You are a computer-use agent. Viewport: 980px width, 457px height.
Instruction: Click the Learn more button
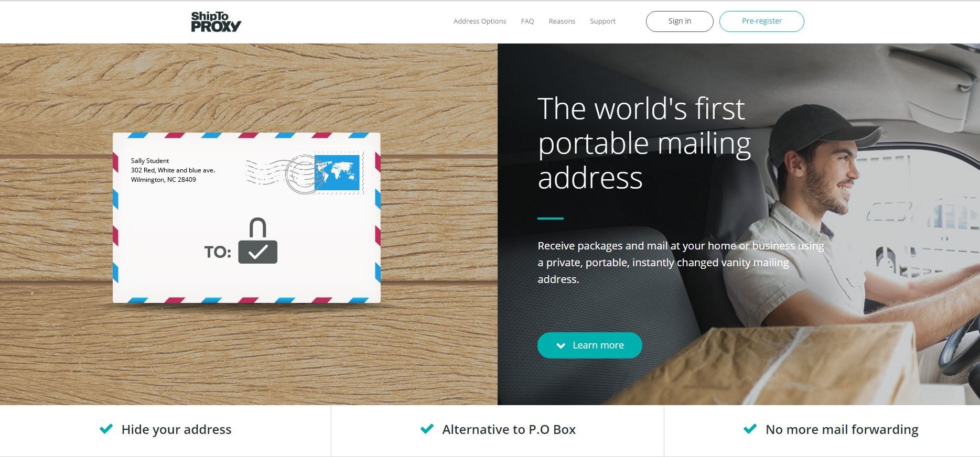click(590, 345)
